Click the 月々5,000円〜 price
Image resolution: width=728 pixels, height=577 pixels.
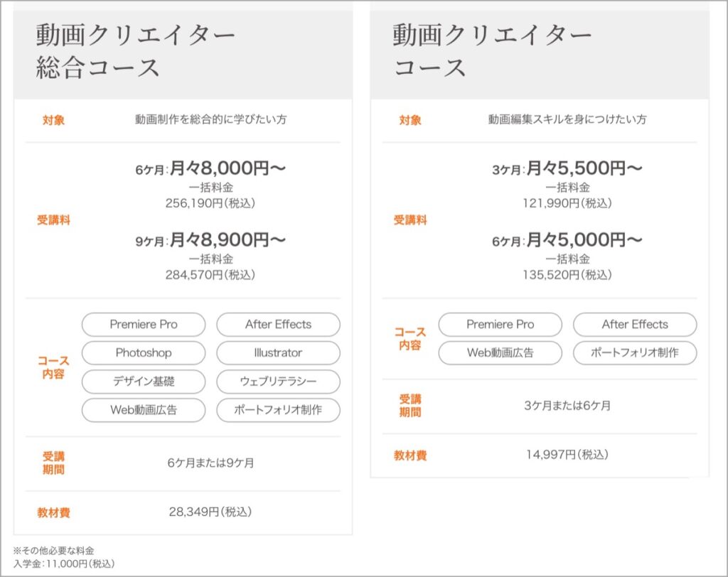tap(584, 239)
